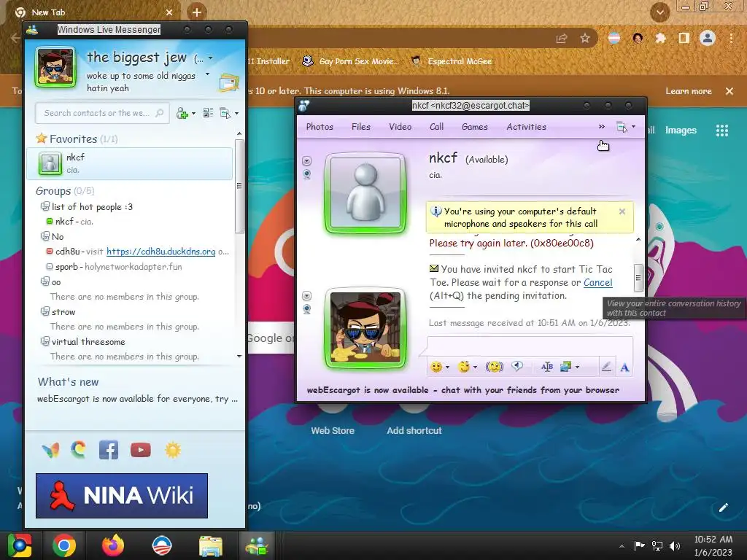The width and height of the screenshot is (747, 560).
Task: Show more chat options with the chevron
Action: point(601,127)
